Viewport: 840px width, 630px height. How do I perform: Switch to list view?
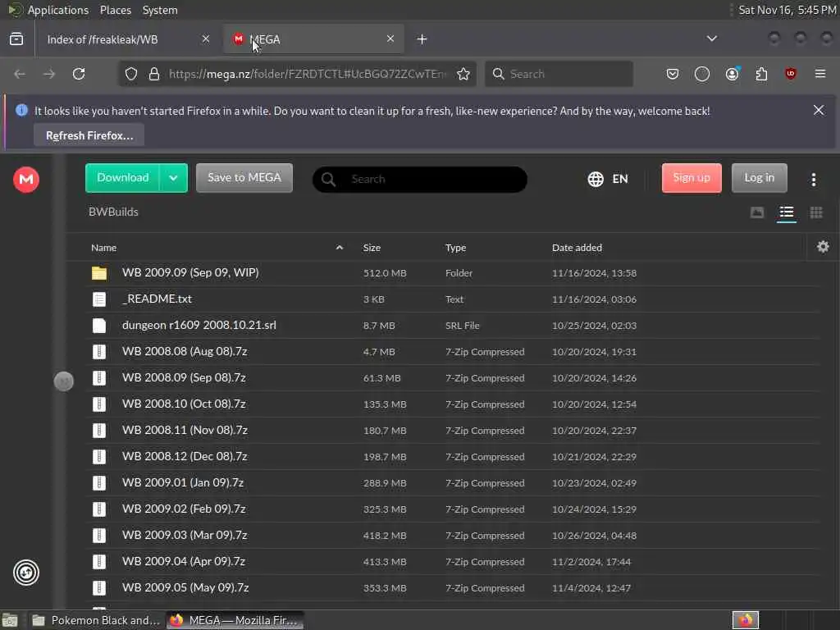(787, 212)
